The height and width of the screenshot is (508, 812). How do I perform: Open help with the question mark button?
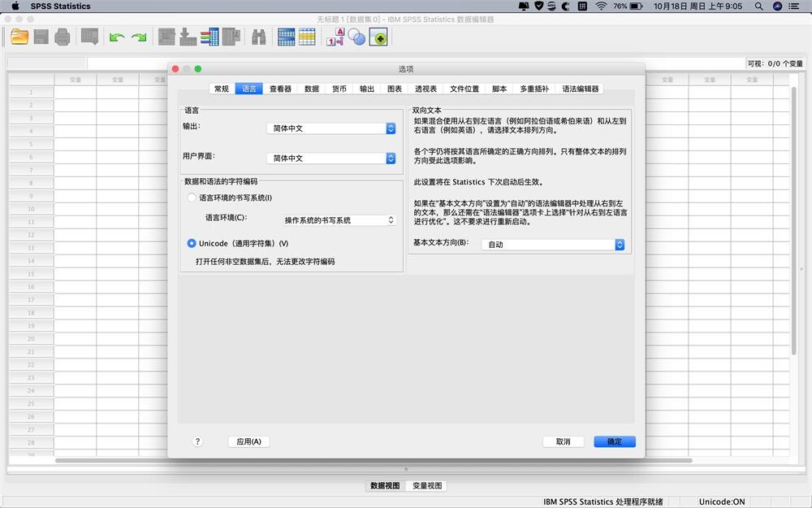[197, 441]
